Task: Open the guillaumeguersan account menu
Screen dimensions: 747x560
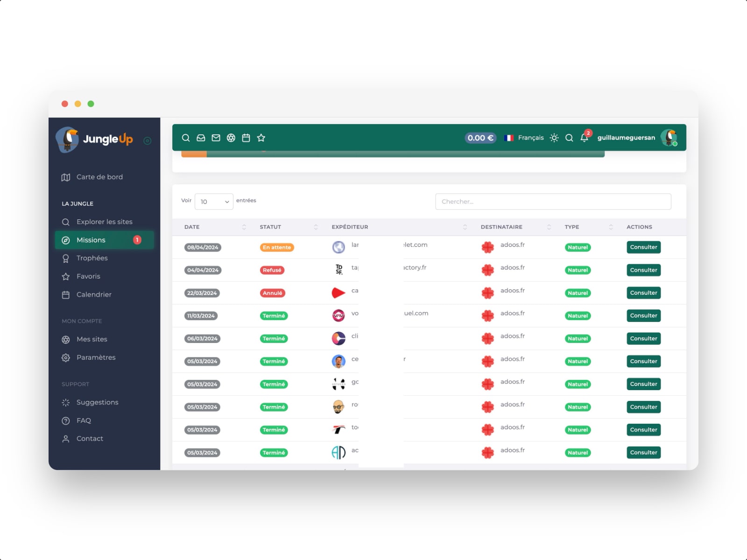Action: pos(626,138)
